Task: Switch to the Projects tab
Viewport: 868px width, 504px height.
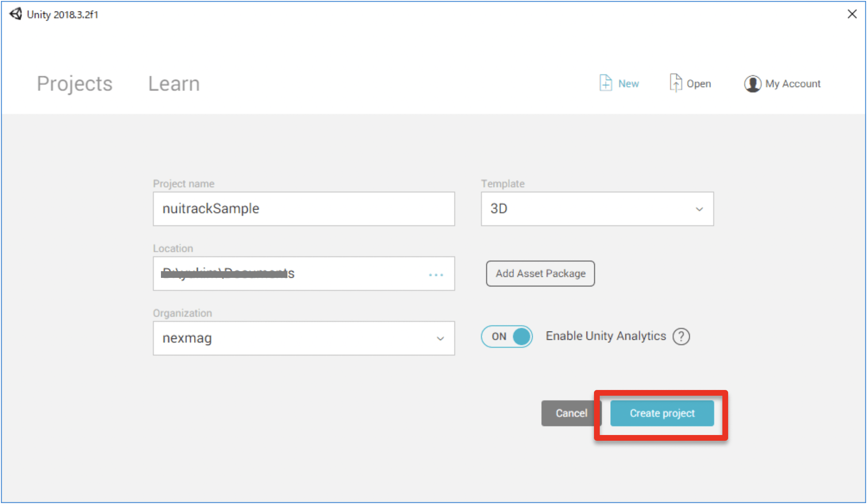Action: pyautogui.click(x=75, y=84)
